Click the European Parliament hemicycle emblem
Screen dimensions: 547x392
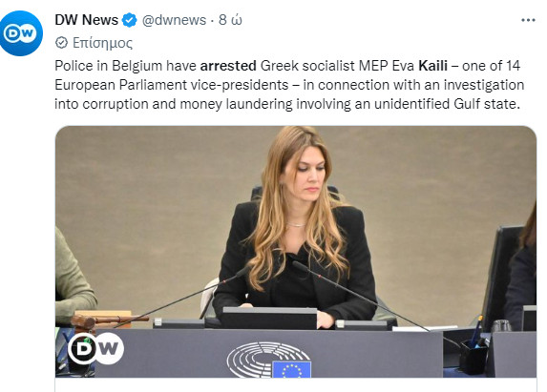click(268, 359)
